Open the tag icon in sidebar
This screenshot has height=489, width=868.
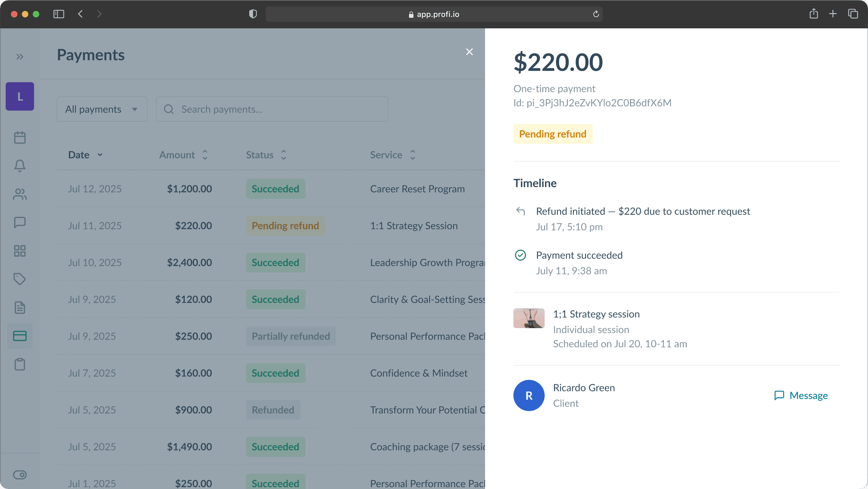point(20,279)
